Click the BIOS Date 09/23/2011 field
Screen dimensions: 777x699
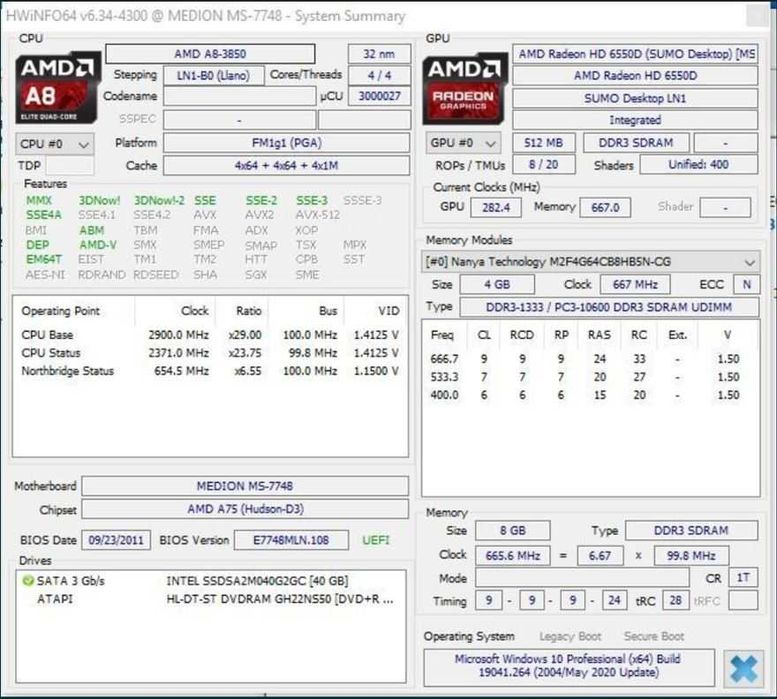[x=116, y=540]
